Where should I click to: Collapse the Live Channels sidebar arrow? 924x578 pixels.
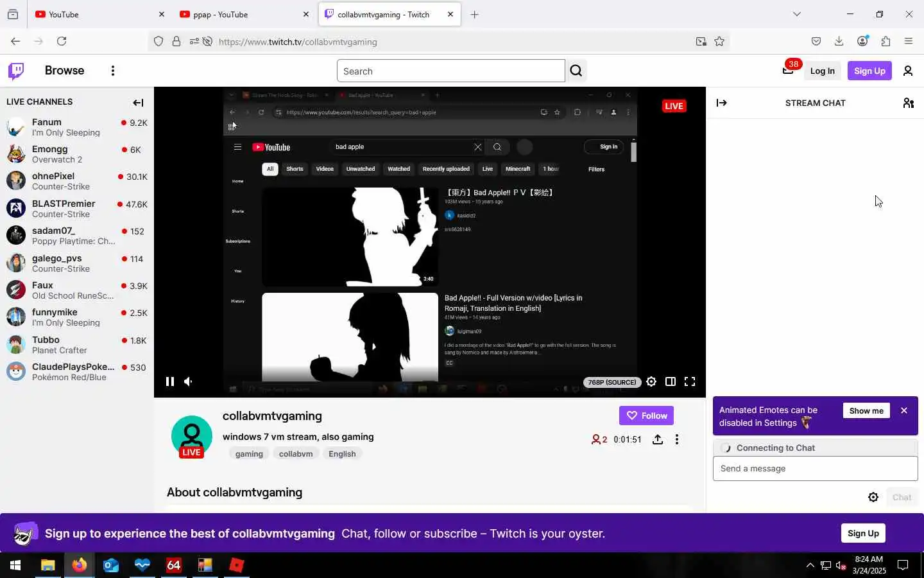(138, 103)
